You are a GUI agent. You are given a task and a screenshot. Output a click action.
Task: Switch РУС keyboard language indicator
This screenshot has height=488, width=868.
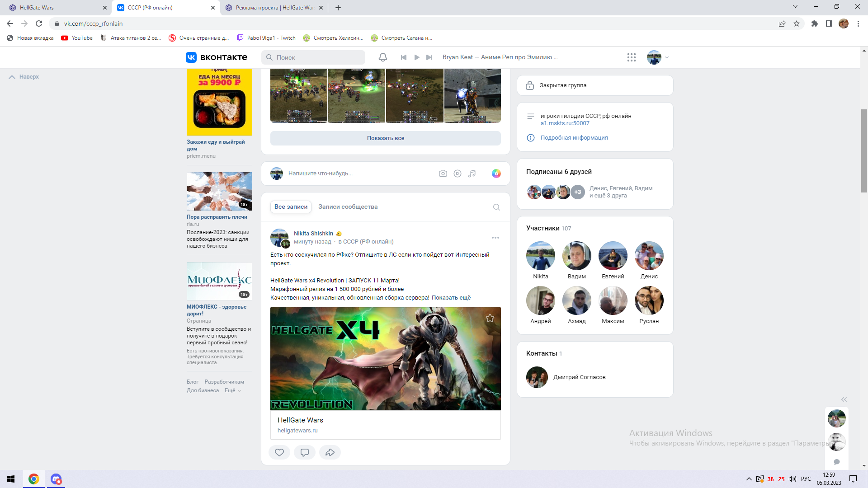click(x=806, y=479)
